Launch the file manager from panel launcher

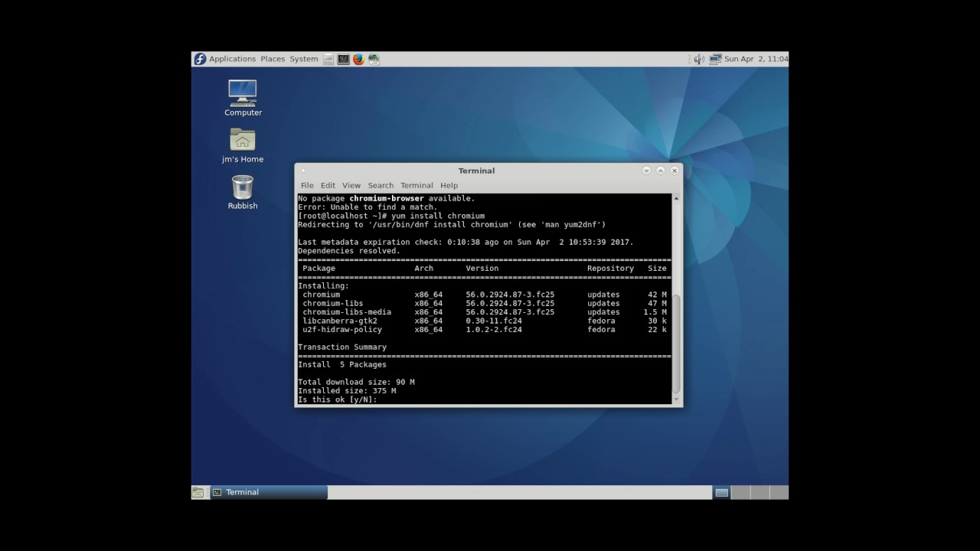[x=328, y=59]
